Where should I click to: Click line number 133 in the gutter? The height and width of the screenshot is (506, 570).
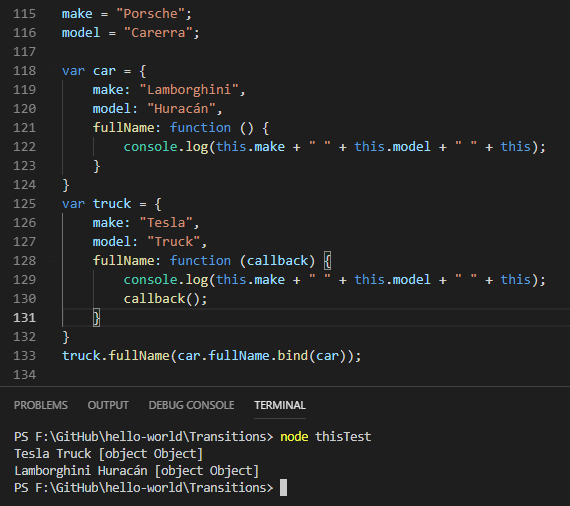click(x=25, y=356)
